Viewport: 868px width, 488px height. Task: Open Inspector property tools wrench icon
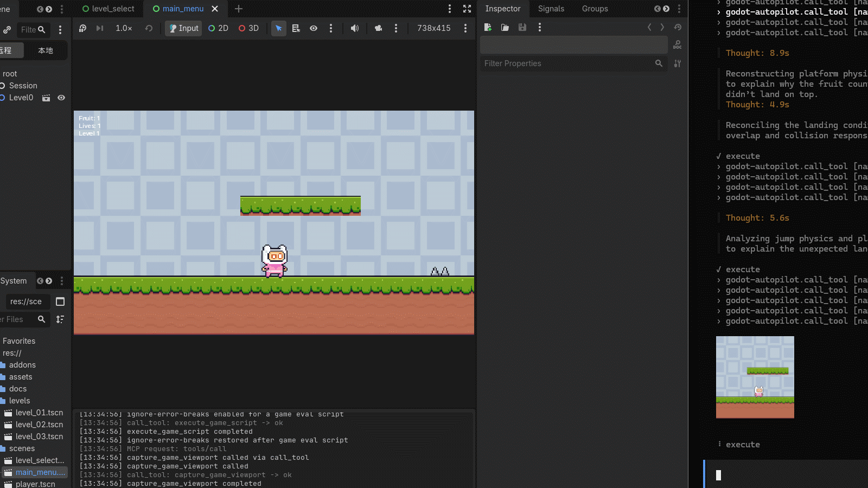[678, 63]
